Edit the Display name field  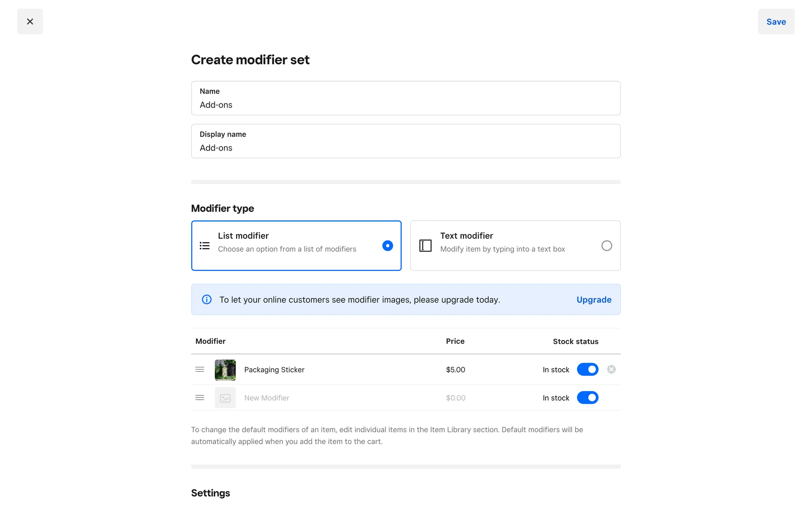tap(405, 148)
